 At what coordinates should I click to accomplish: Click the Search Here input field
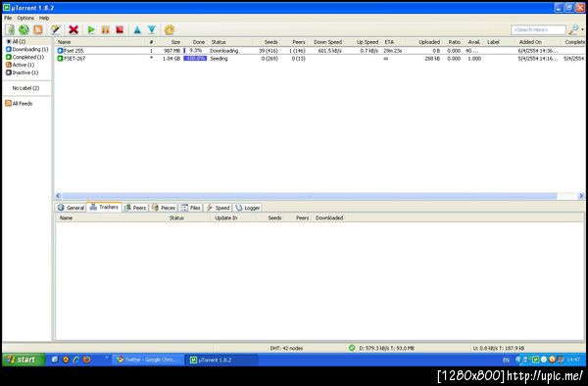(x=538, y=29)
